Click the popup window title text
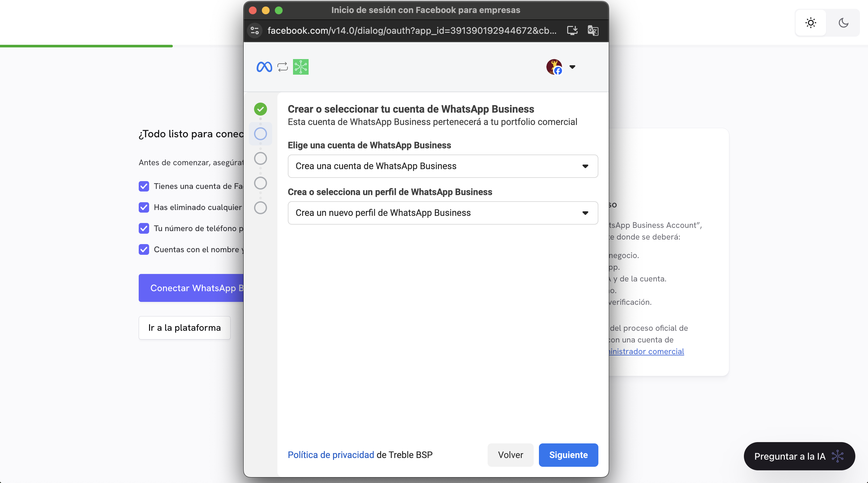Image resolution: width=868 pixels, height=483 pixels. coord(426,10)
